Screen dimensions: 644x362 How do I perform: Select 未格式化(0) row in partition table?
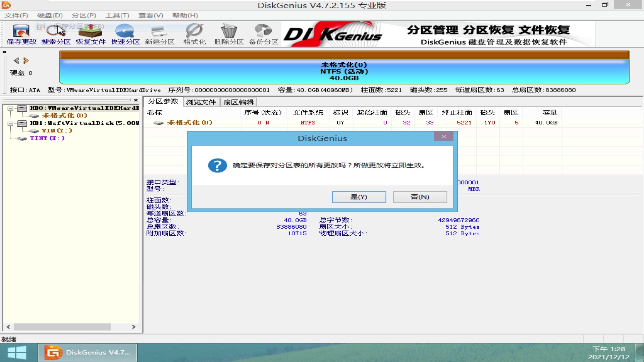352,123
